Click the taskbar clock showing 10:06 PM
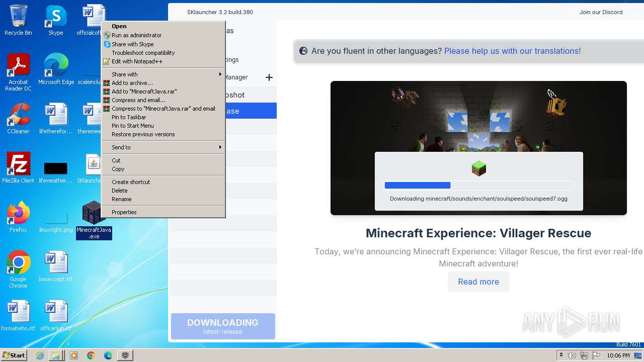Screen dimensions: 644x362 618,355
